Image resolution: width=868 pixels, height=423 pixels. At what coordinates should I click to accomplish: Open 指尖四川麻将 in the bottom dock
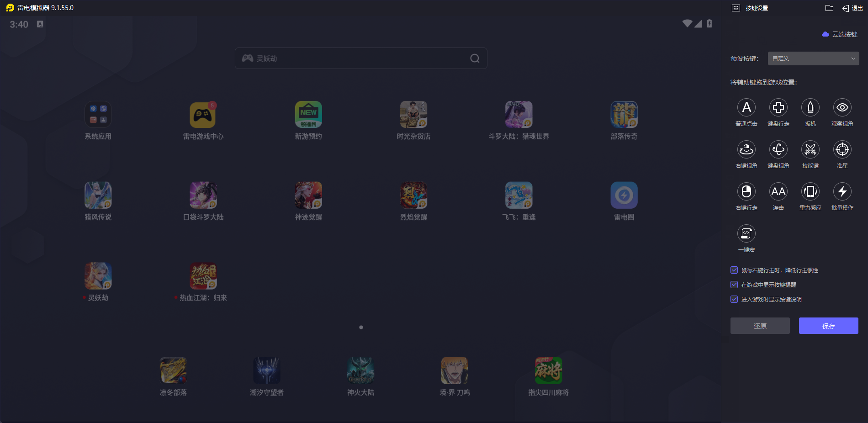pos(549,370)
